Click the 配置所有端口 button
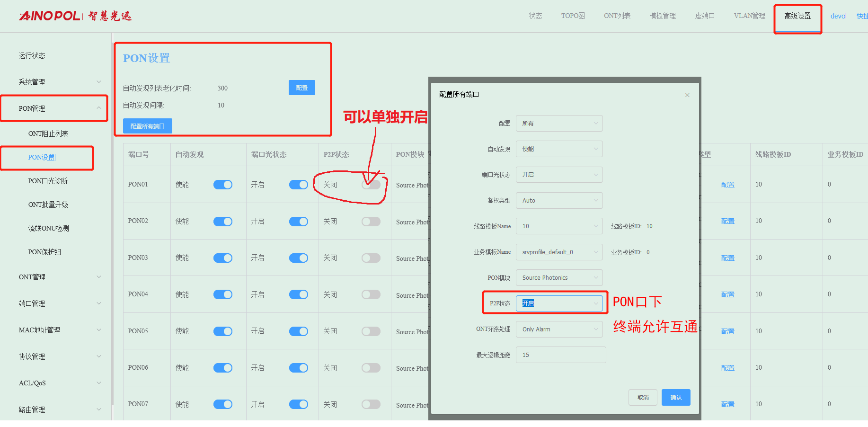The image size is (868, 427). (x=147, y=126)
